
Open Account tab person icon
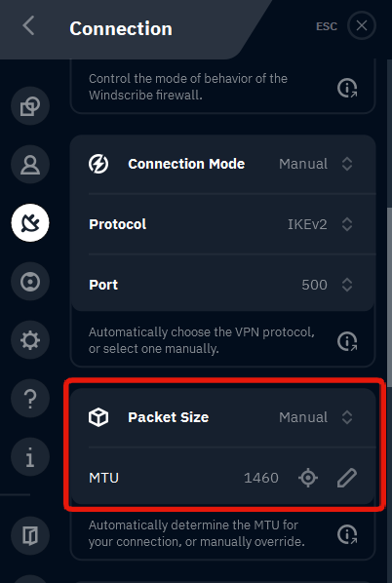pos(30,165)
